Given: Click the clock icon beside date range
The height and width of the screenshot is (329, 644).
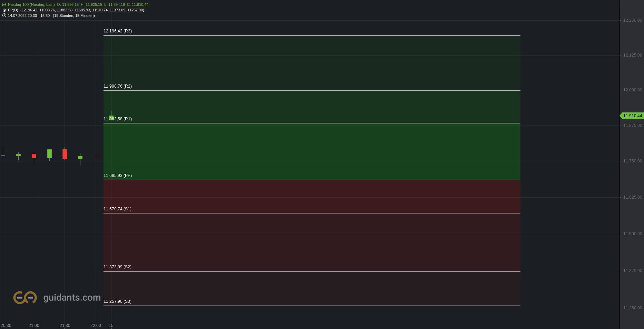Looking at the screenshot, I should click(4, 16).
